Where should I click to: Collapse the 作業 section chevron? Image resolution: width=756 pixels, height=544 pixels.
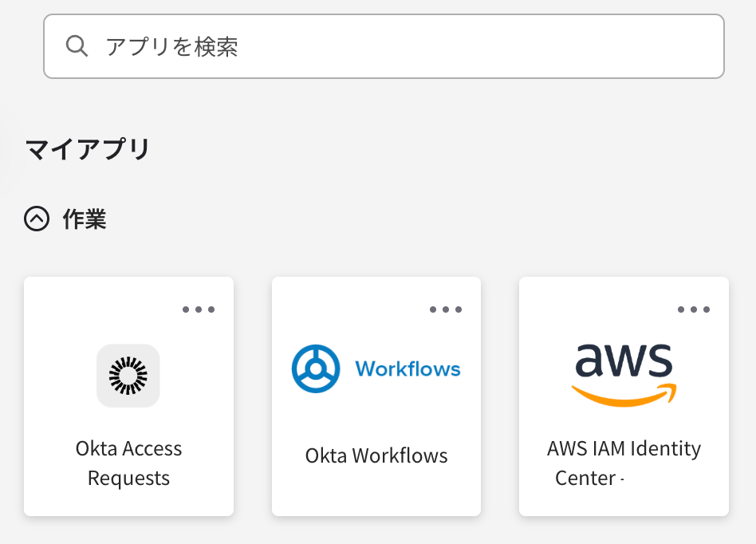coord(37,219)
